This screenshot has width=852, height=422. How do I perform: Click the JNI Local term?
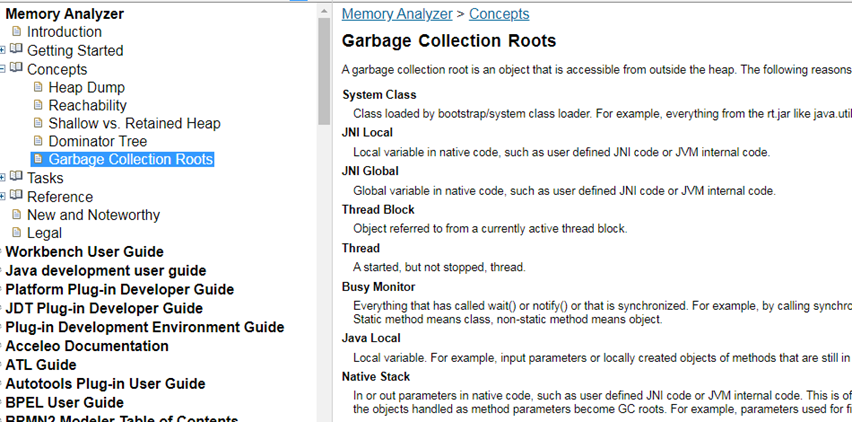[x=367, y=133]
